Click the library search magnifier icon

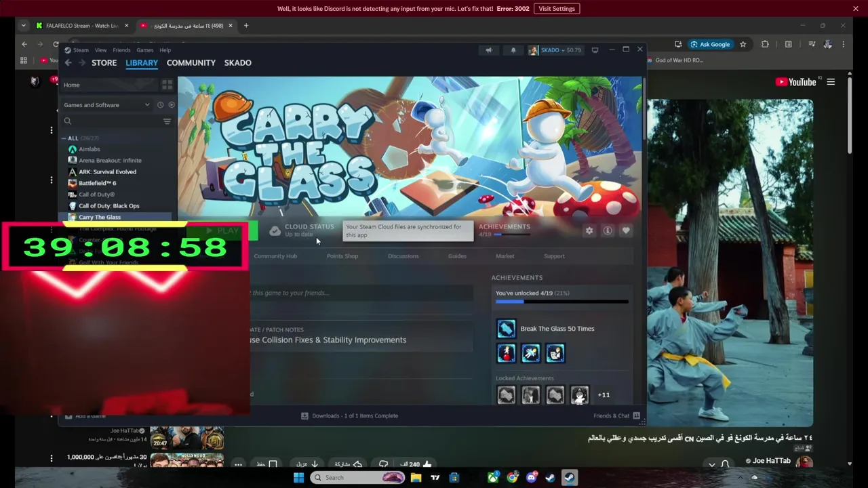pos(68,121)
